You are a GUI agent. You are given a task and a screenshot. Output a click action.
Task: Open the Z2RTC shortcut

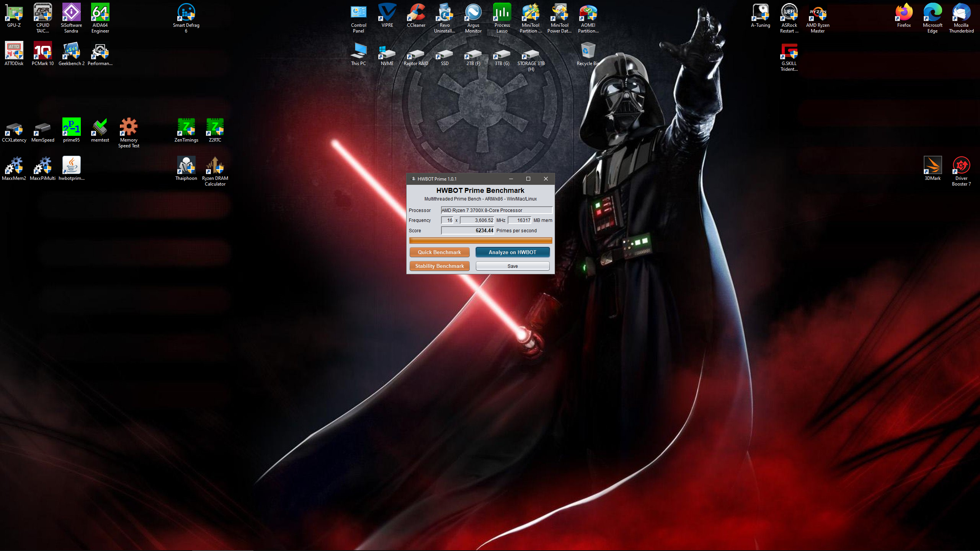point(215,130)
